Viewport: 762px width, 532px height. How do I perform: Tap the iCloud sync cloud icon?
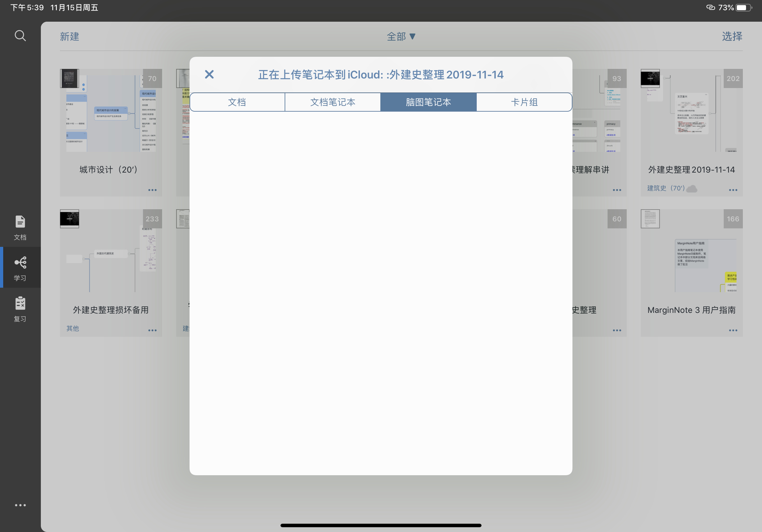692,189
